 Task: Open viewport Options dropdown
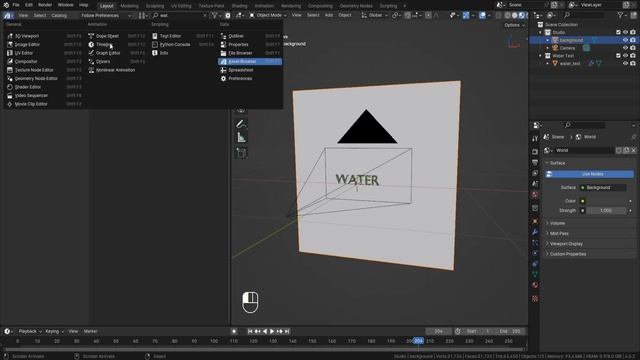514,25
